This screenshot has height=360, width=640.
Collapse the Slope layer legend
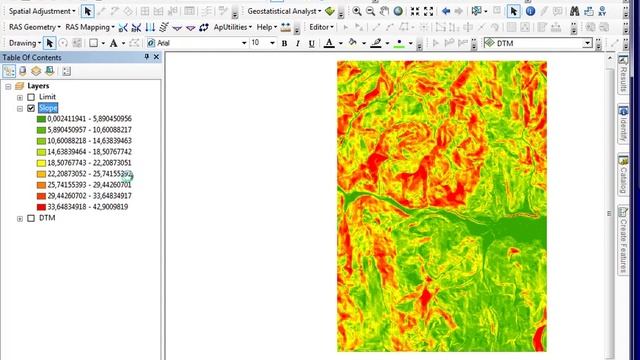click(x=20, y=109)
